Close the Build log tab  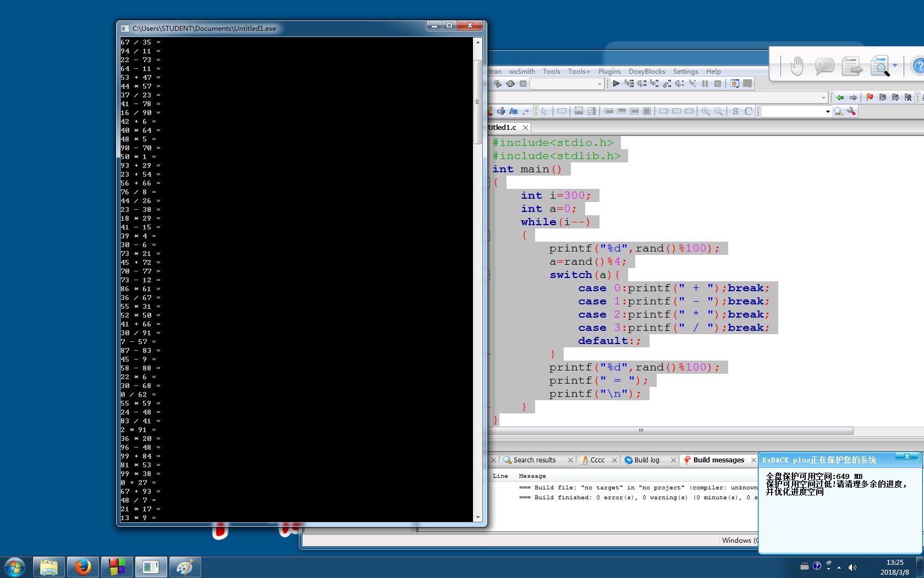coord(673,460)
